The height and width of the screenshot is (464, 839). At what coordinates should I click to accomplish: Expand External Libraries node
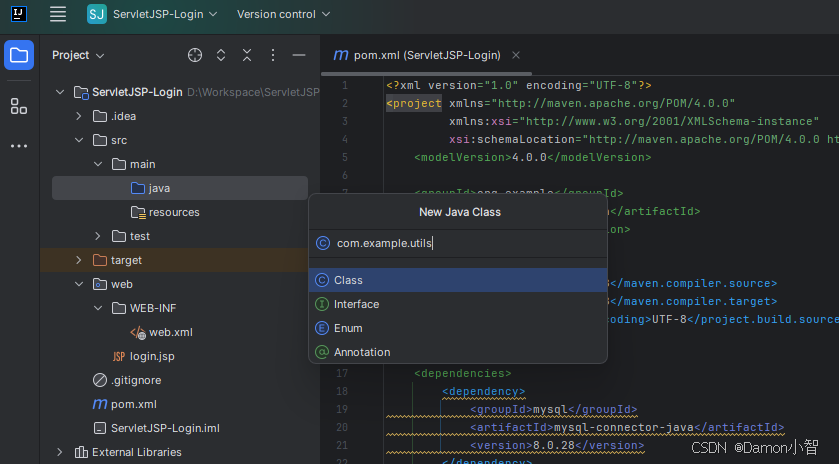pyautogui.click(x=60, y=452)
